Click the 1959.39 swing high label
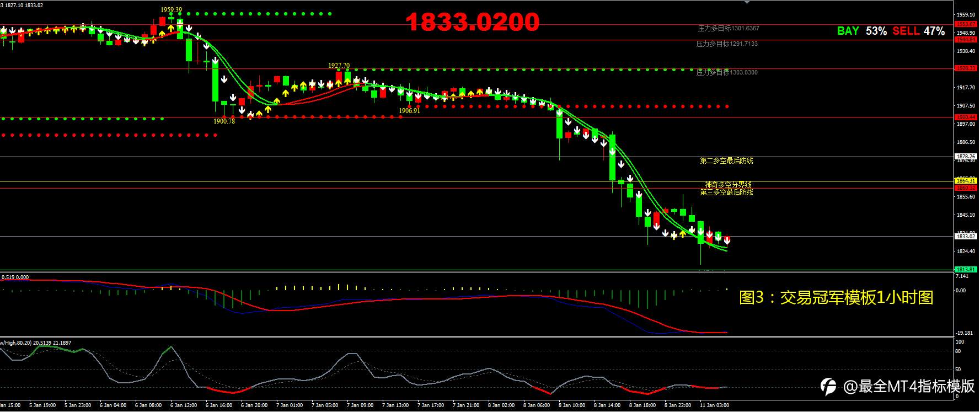Image resolution: width=980 pixels, height=412 pixels. [172, 10]
